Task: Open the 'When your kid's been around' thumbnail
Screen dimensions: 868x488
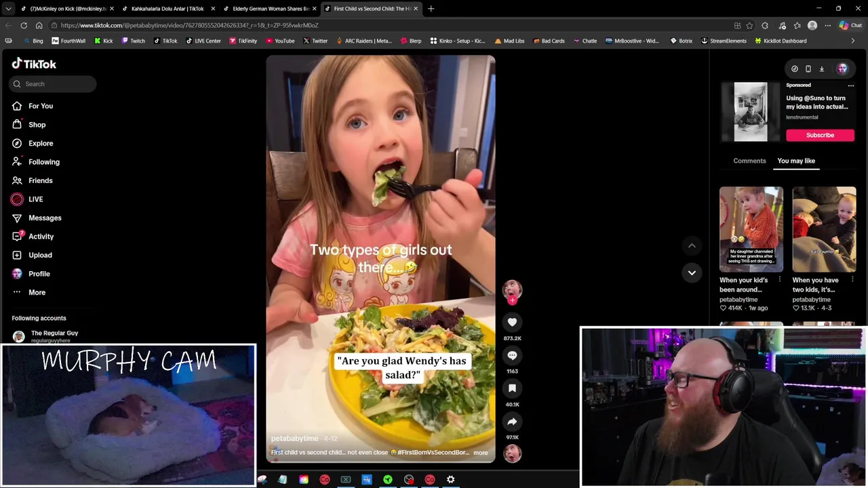Action: (x=751, y=229)
